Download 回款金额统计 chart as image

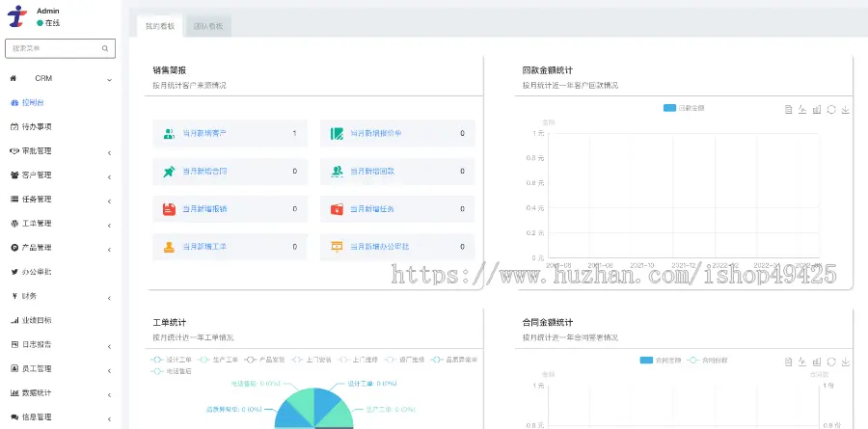(x=846, y=110)
